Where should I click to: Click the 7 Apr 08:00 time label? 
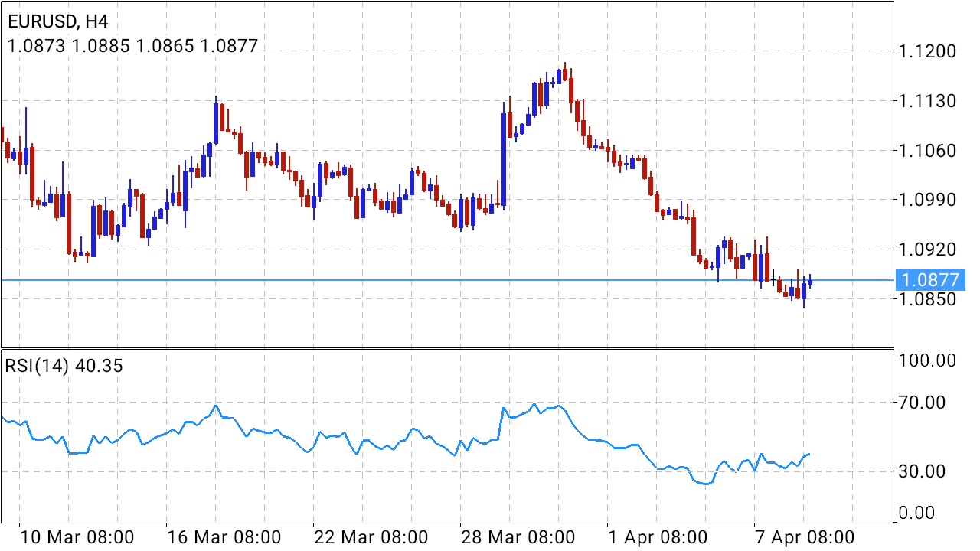pos(805,536)
